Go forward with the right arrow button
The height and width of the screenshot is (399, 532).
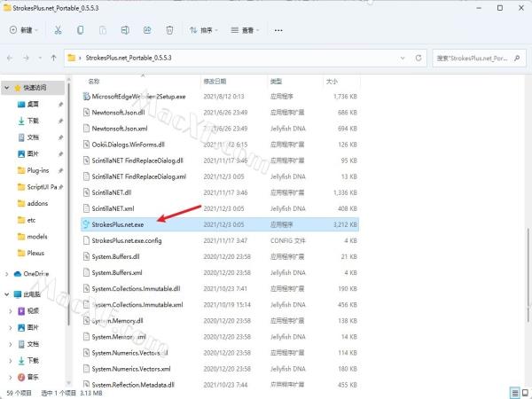pos(26,58)
